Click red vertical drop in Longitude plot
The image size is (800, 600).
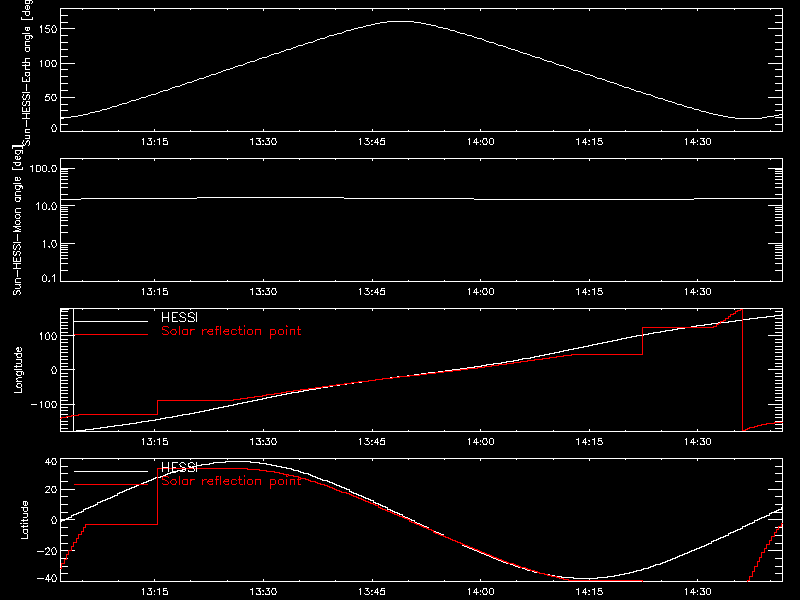pyautogui.click(x=742, y=370)
